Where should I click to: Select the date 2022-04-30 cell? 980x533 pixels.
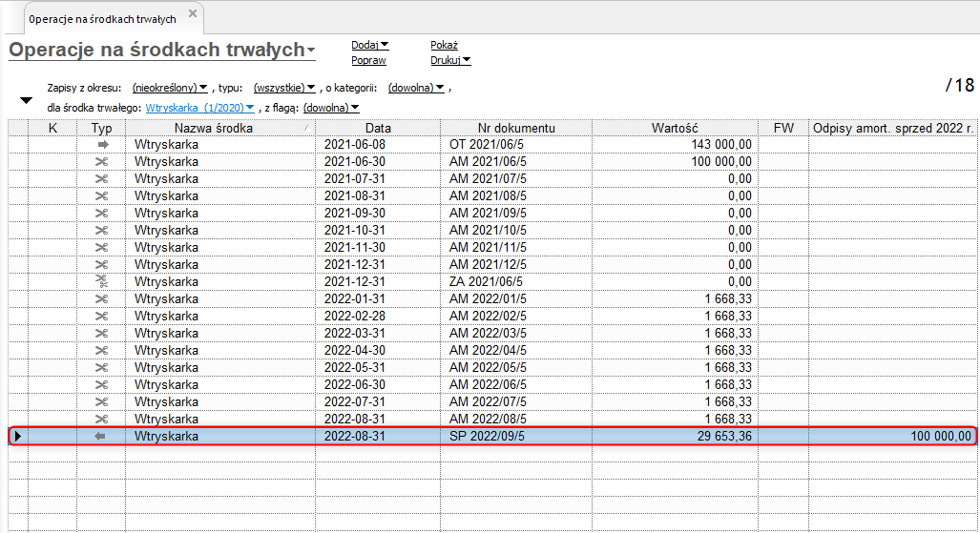(x=378, y=351)
